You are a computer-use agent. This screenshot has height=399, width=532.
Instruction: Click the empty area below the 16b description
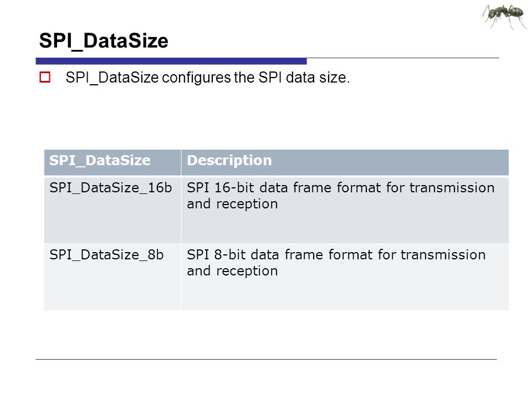pos(345,227)
